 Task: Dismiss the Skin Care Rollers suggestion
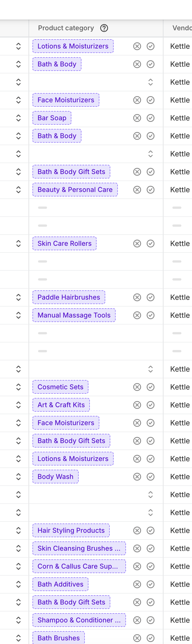coord(137,244)
